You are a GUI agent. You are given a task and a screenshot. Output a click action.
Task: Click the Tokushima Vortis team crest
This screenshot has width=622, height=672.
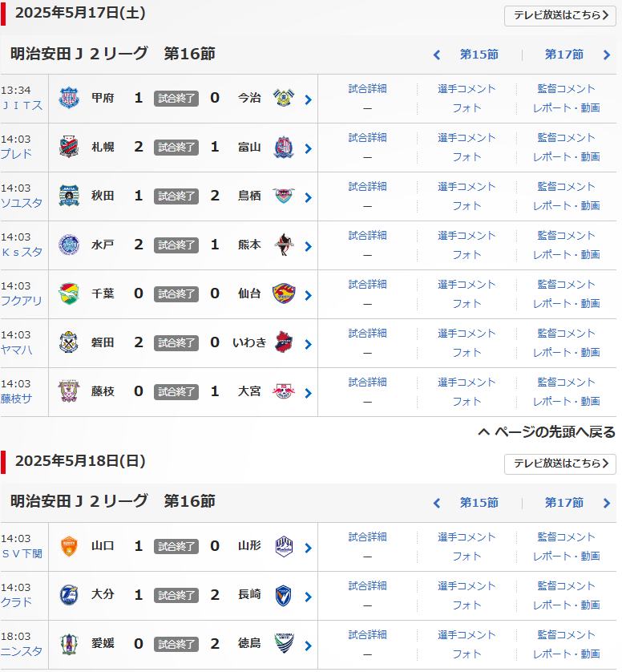pos(283,644)
